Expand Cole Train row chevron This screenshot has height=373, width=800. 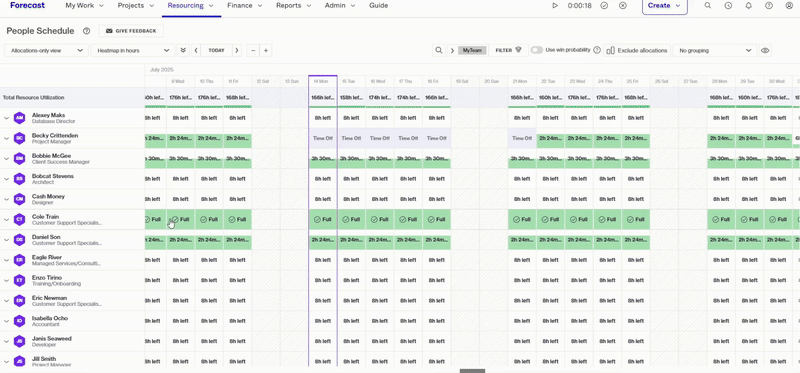pos(7,219)
